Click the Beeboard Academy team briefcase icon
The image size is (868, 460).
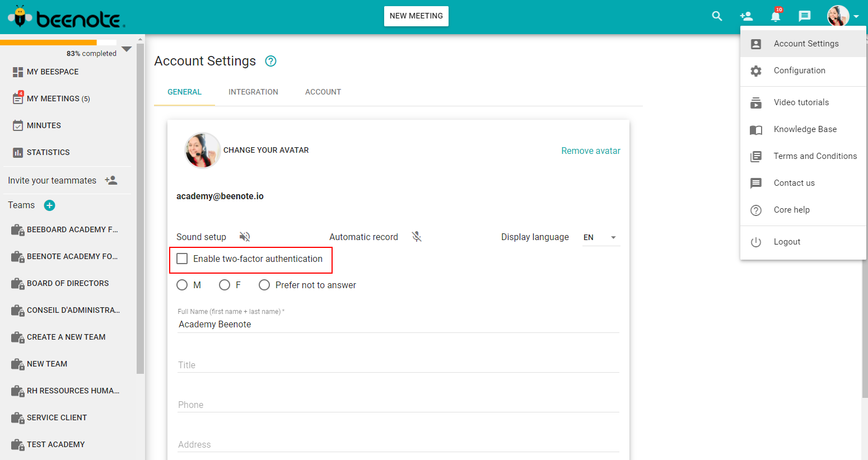[x=18, y=230]
